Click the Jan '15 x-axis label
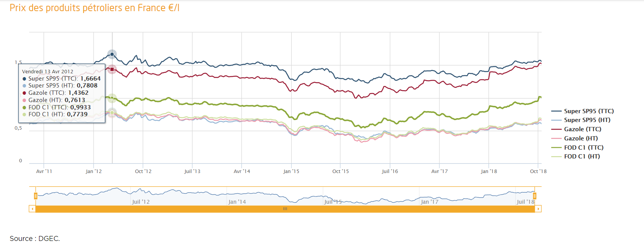644x249 pixels. click(x=291, y=171)
